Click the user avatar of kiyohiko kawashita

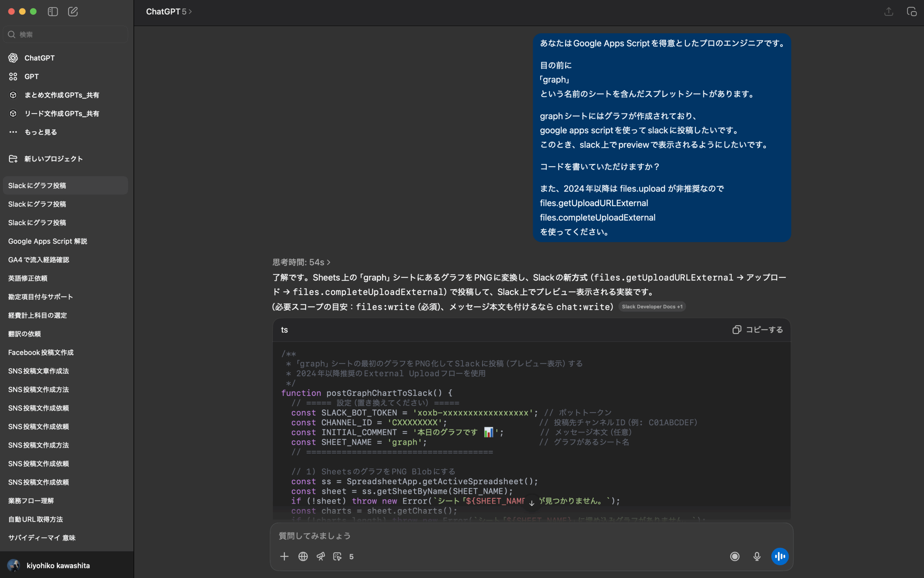point(14,565)
